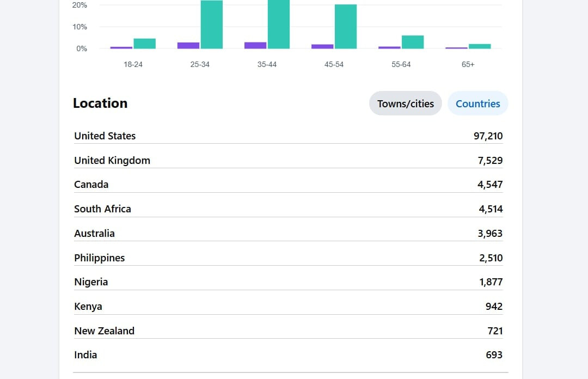Click the Australia entry

pos(289,234)
